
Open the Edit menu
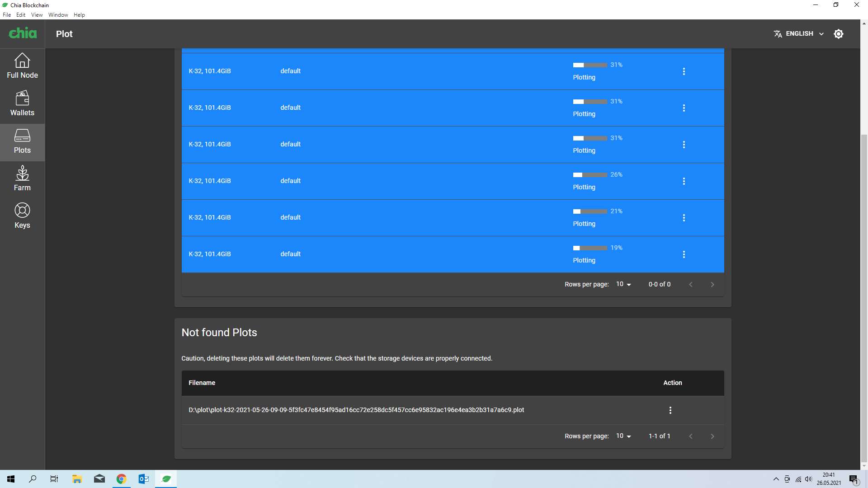21,15
